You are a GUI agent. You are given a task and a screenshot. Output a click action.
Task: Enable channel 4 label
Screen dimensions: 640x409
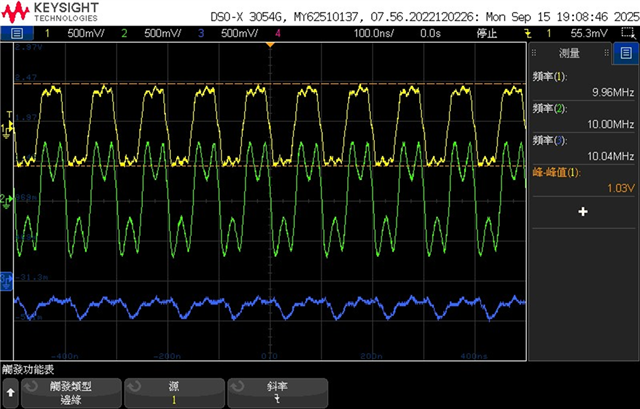coord(278,33)
